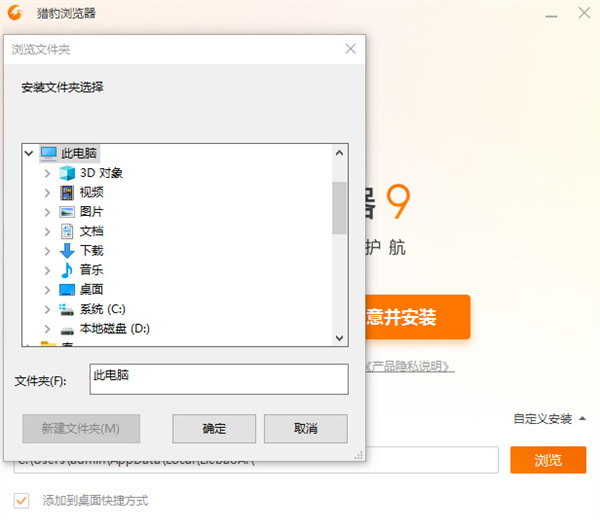This screenshot has height=528, width=600.
Task: Expand the 3D 对象 folder
Action: [x=47, y=173]
